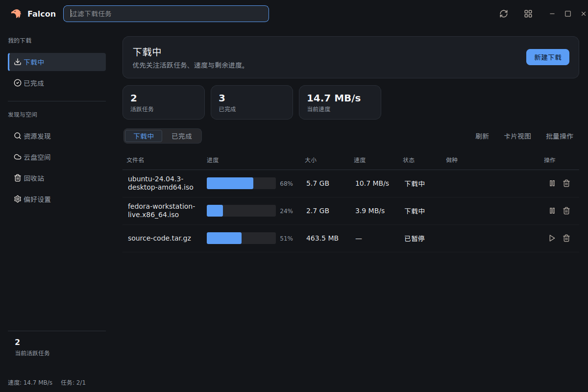Select the fedora-workstation-live.x86_64.iso file name
Viewport: 588px width, 392px height.
pyautogui.click(x=162, y=211)
